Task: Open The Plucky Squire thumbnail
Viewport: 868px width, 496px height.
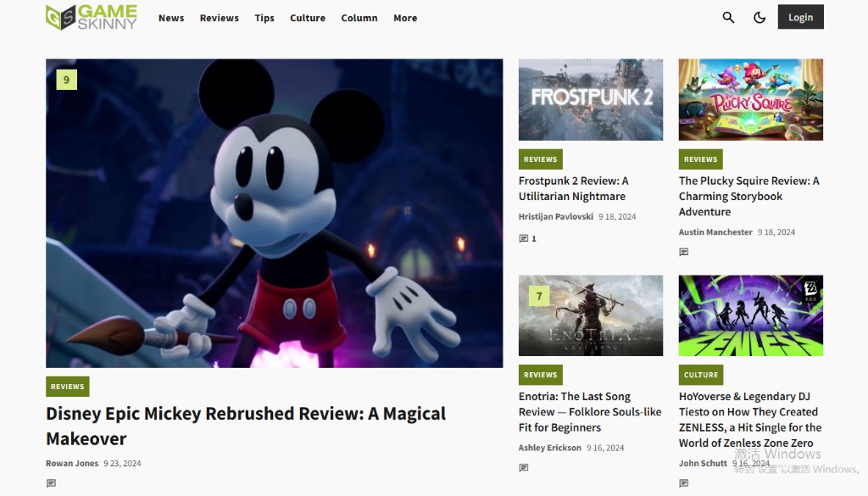Action: [751, 100]
